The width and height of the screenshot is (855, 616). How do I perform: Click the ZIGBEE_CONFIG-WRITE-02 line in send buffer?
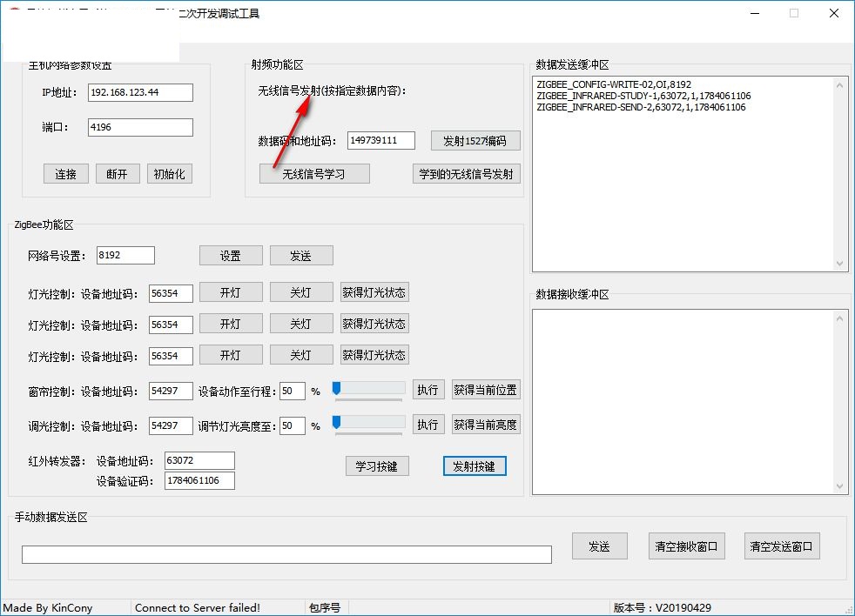[614, 84]
